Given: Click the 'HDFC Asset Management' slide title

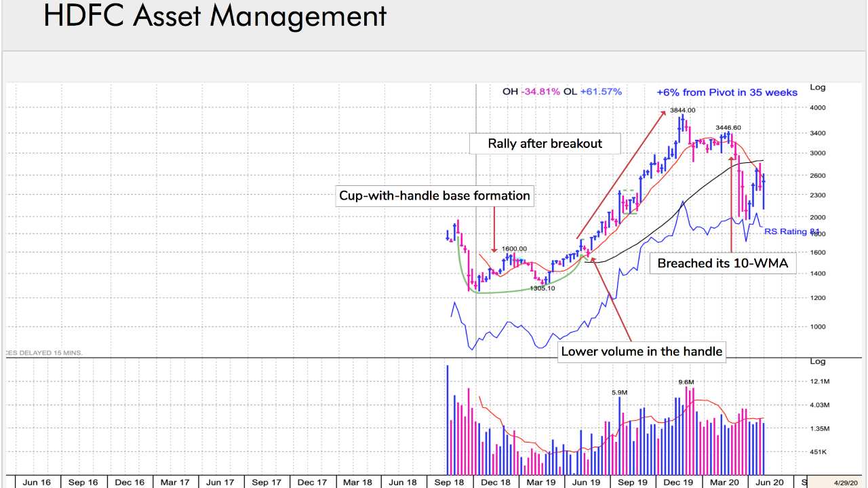Looking at the screenshot, I should pos(214,16).
